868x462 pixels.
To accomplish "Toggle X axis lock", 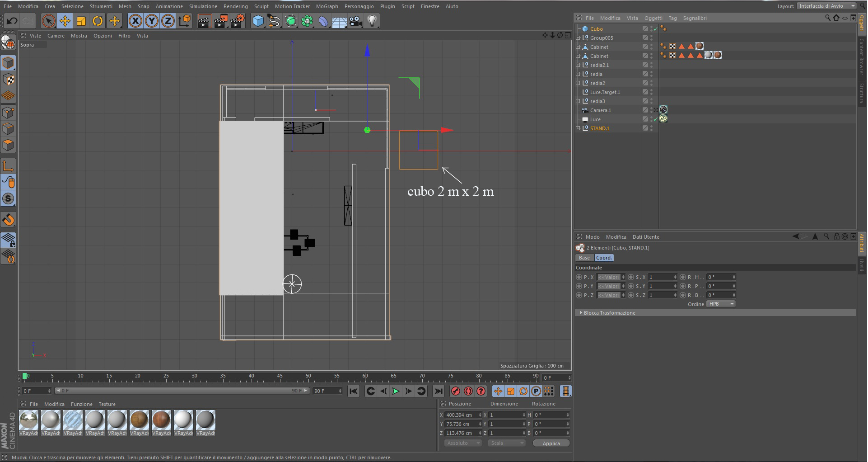I will tap(135, 21).
